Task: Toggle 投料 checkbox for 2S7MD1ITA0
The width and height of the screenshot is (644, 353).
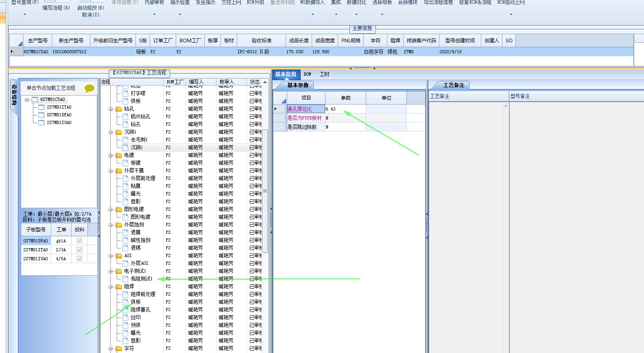Action: click(79, 250)
